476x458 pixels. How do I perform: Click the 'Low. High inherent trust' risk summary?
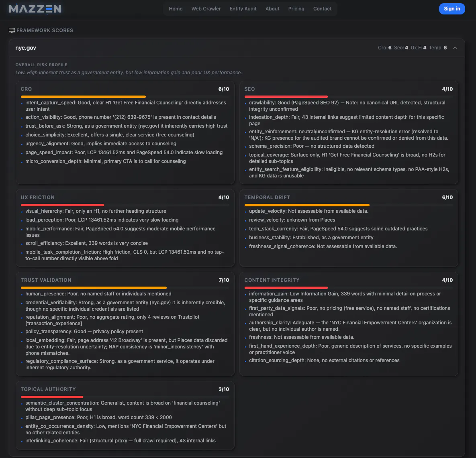pyautogui.click(x=129, y=73)
